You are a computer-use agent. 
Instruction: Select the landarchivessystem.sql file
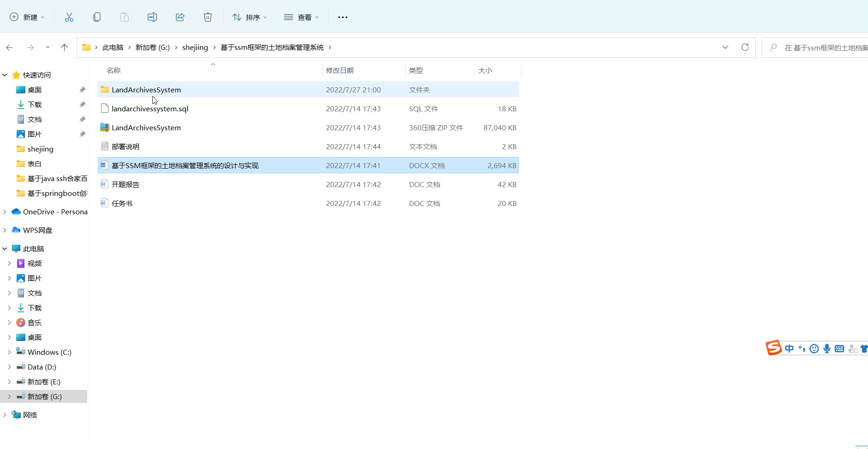(x=150, y=109)
